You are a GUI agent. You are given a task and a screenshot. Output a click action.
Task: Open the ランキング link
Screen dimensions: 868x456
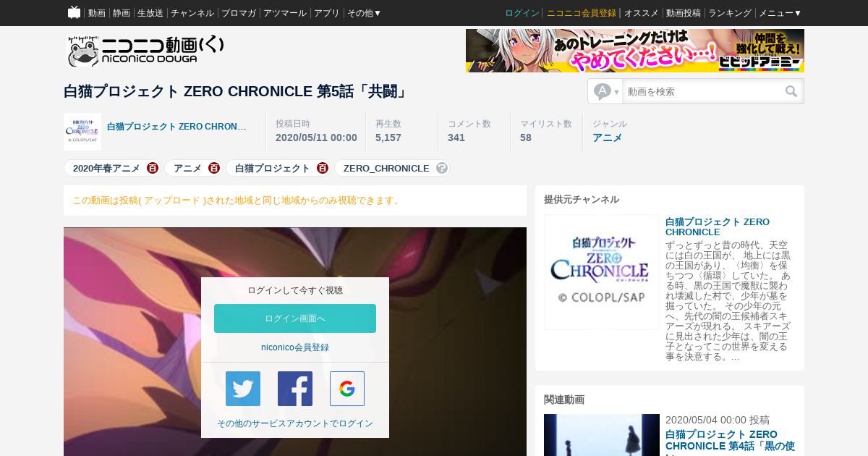point(730,13)
